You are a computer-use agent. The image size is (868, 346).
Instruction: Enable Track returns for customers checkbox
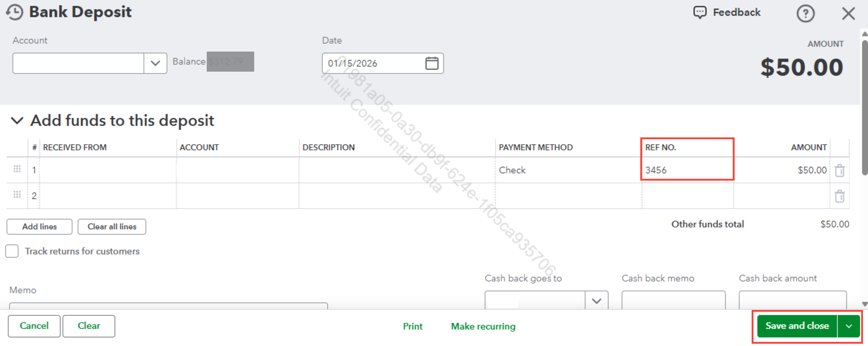(x=12, y=251)
